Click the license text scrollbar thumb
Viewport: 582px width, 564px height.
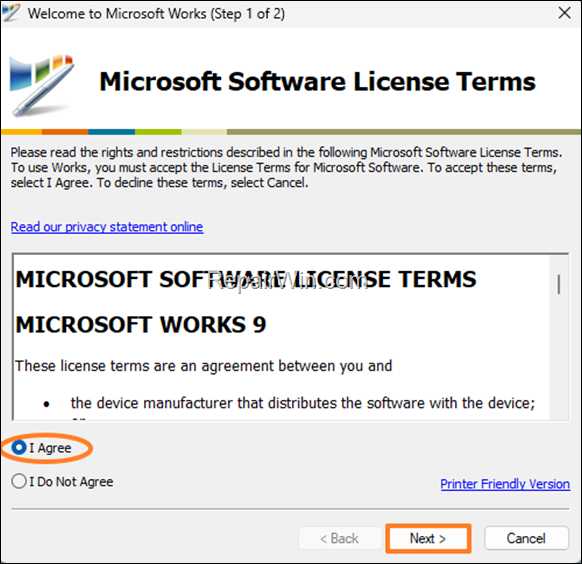coord(559,284)
